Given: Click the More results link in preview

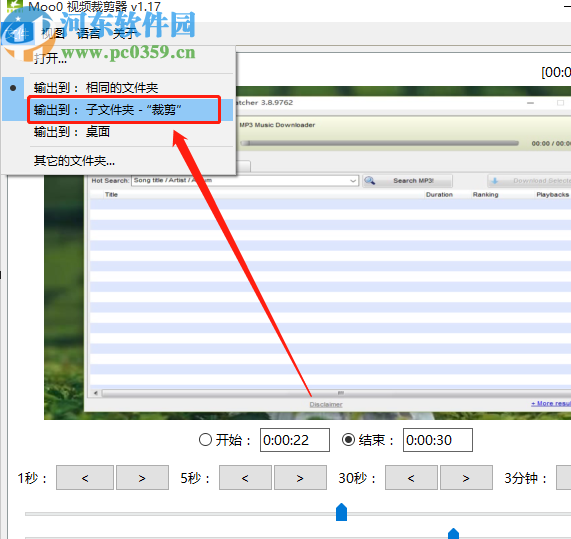Looking at the screenshot, I should (551, 403).
